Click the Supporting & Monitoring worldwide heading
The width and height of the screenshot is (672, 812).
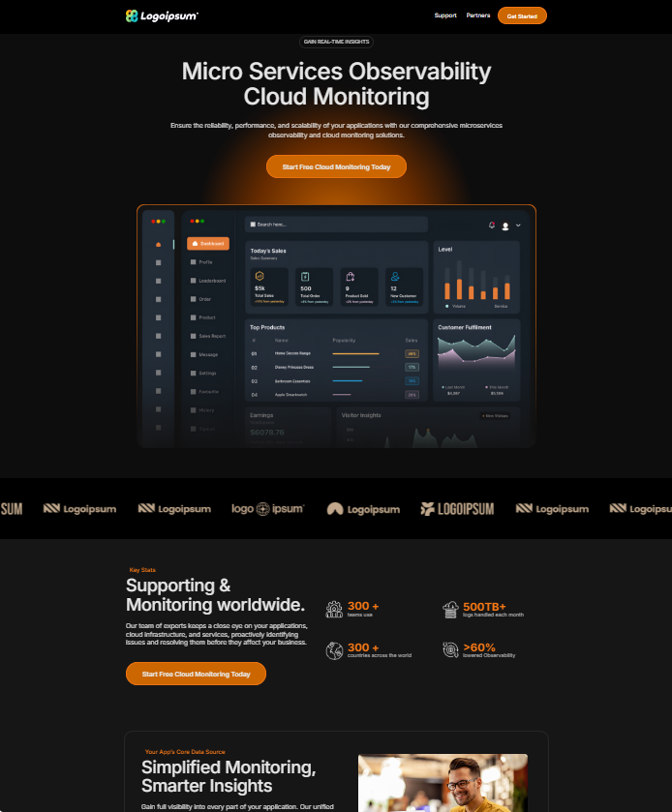click(x=216, y=594)
